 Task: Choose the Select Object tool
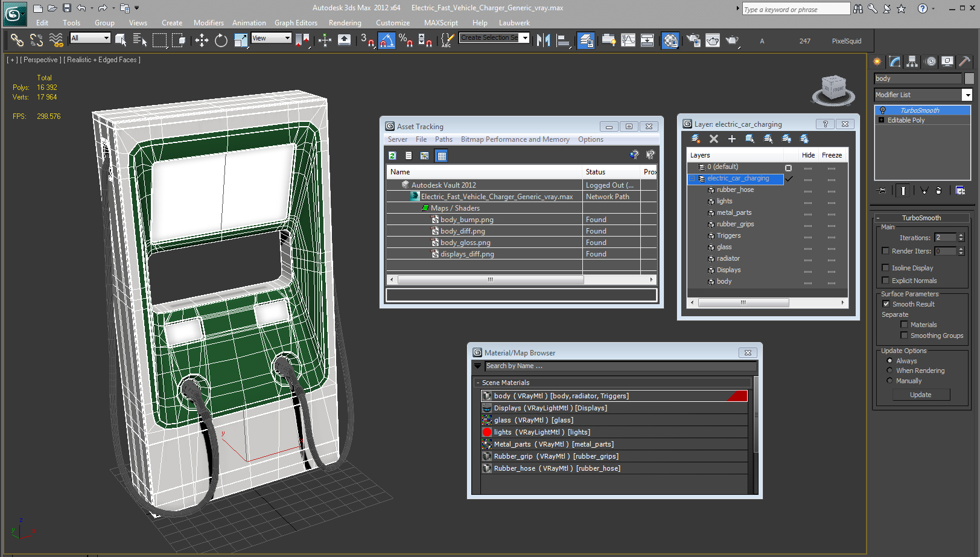click(x=121, y=40)
